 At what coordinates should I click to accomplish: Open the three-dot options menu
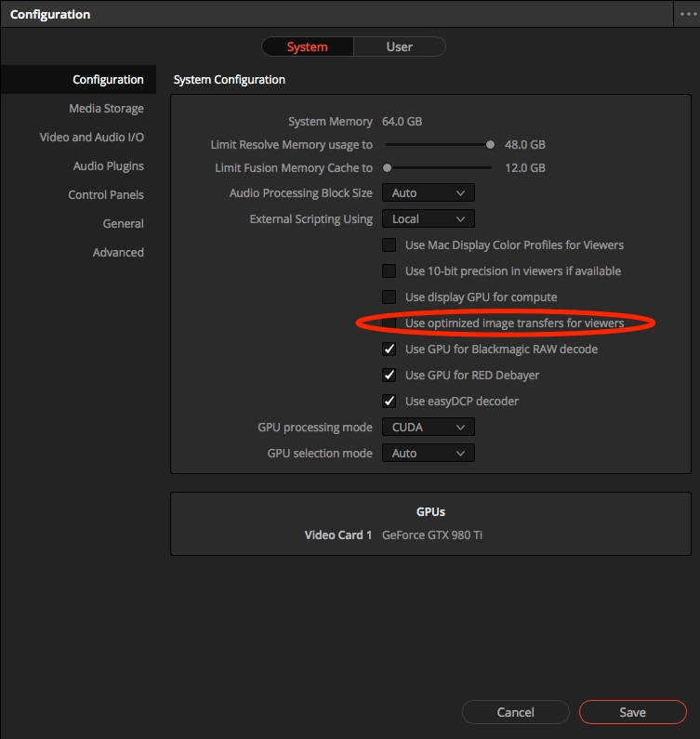coord(688,14)
